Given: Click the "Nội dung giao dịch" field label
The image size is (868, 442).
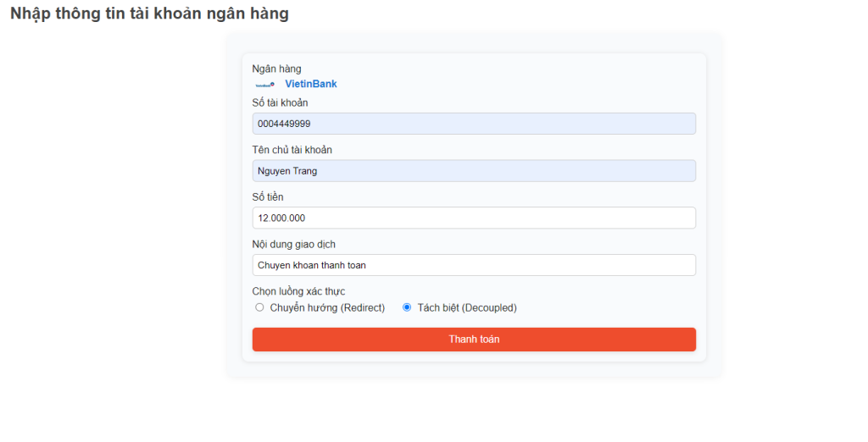Looking at the screenshot, I should [293, 244].
